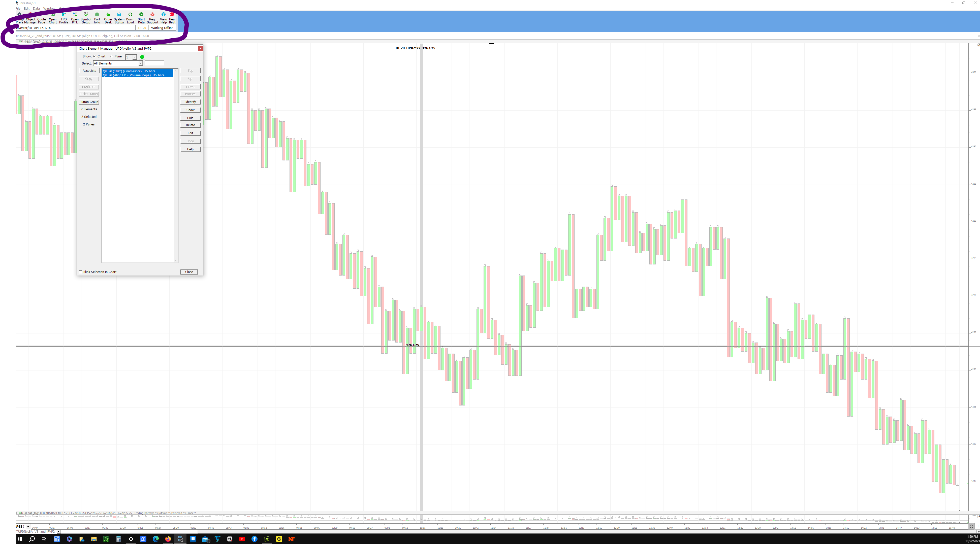
Task: Click the element list scrollbar down arrow
Action: [x=175, y=260]
